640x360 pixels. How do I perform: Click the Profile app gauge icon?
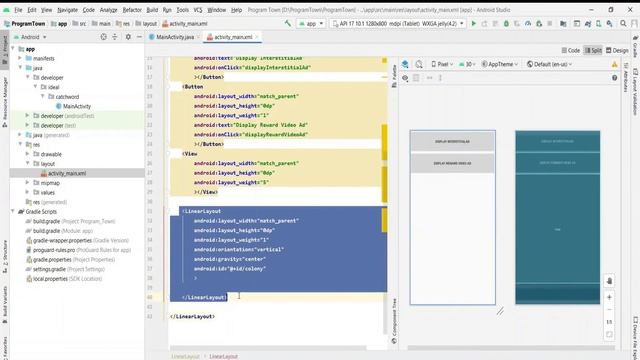(x=528, y=24)
